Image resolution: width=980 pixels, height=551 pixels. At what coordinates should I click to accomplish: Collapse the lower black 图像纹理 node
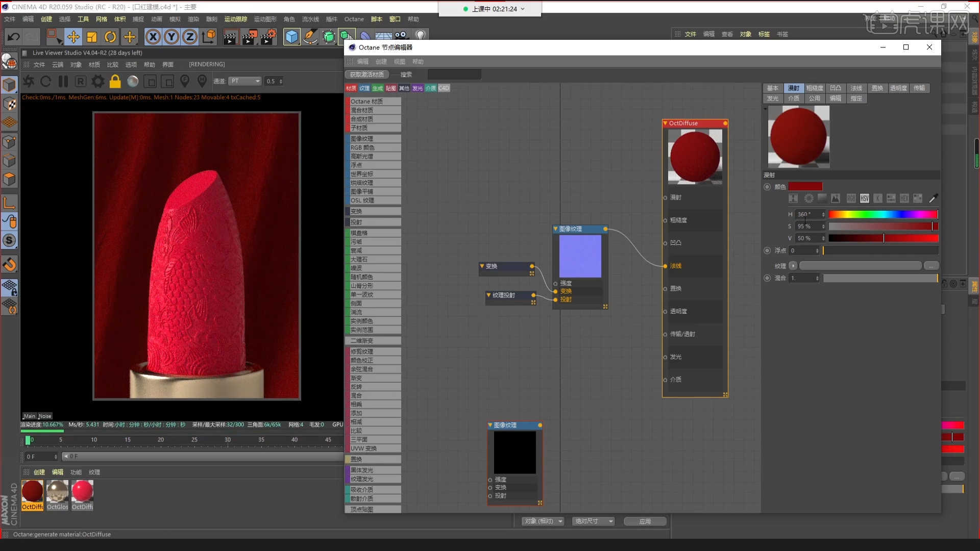pos(491,425)
